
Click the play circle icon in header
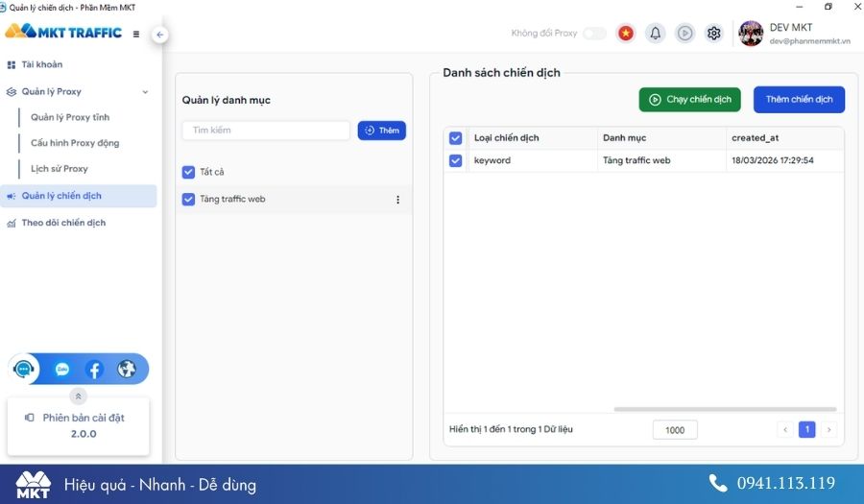[x=684, y=33]
